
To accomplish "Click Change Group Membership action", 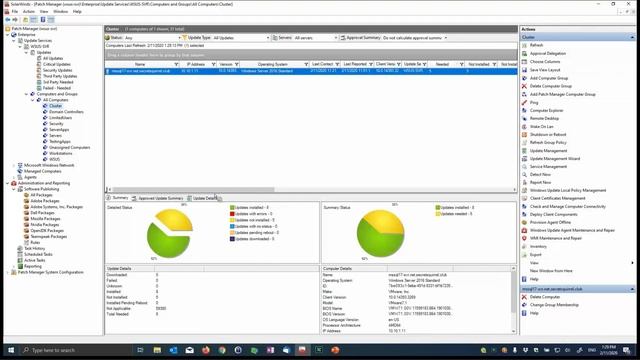I will click(x=554, y=305).
